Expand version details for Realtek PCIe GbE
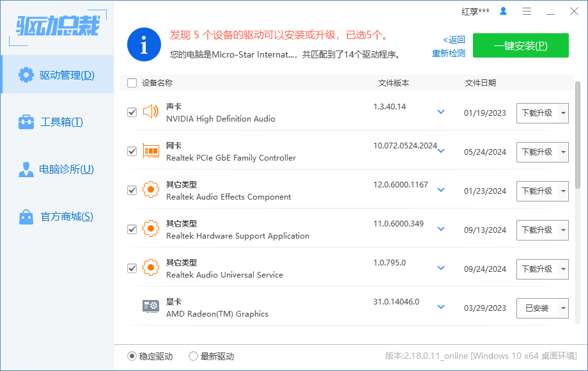 tap(441, 152)
